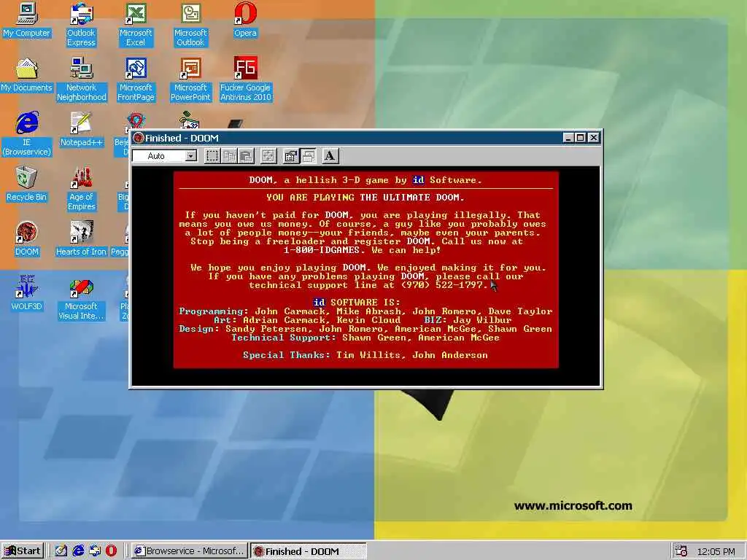
Task: Toggle the Background toolbar button in DOOM window
Action: (309, 156)
